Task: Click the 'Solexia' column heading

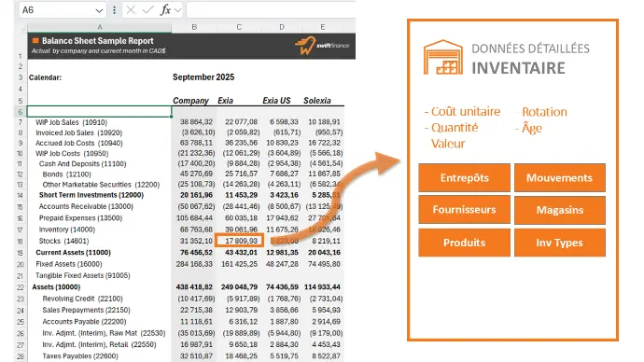Action: [x=317, y=101]
